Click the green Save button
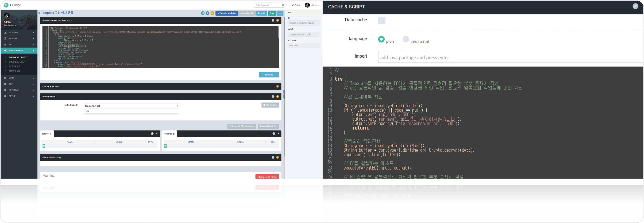 point(272,13)
